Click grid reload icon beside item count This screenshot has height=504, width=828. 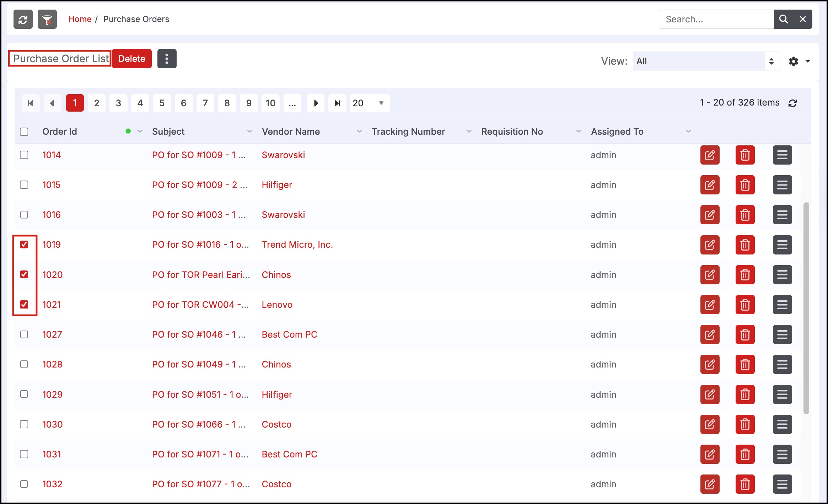pos(792,103)
